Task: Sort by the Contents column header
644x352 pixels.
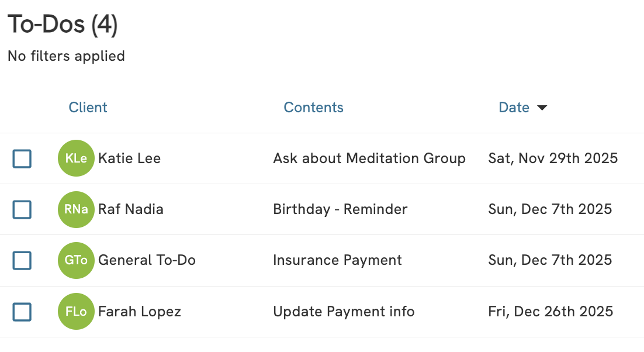Action: tap(313, 108)
